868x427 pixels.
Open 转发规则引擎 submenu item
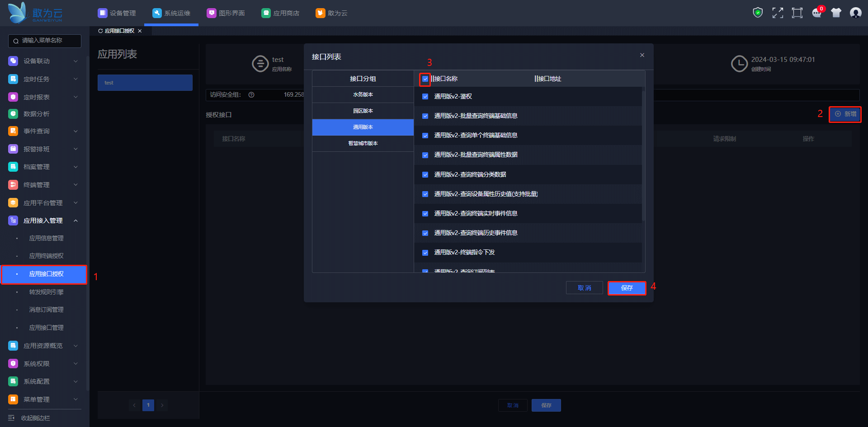click(46, 292)
